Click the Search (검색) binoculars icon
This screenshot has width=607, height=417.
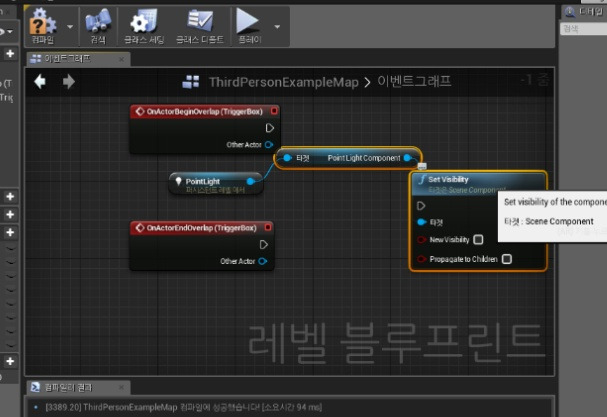point(98,26)
